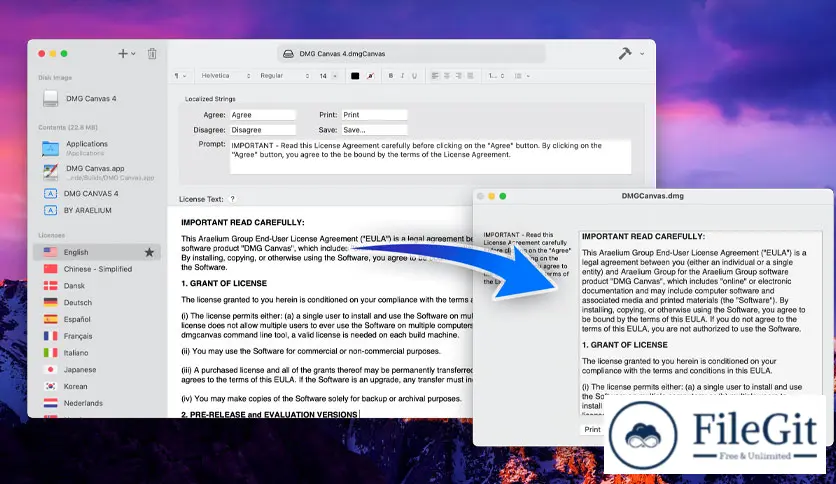
Task: Select DMG Canvas.app content item
Action: point(97,172)
